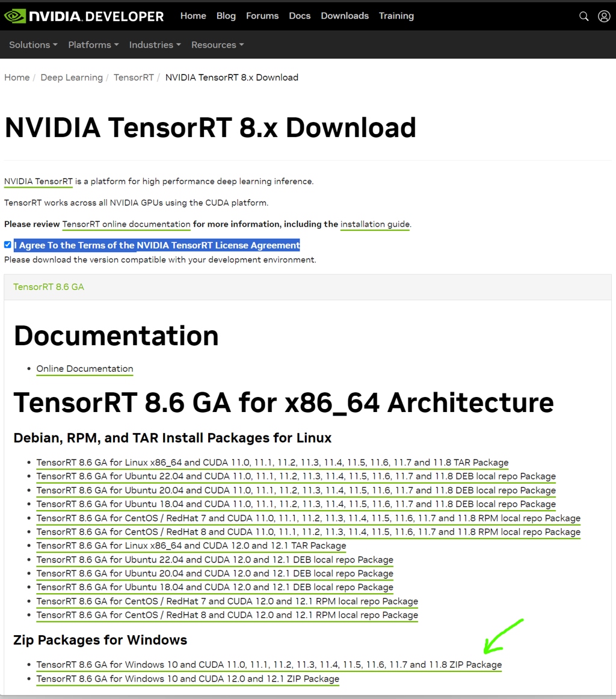Download Windows 10 CUDA 11.x ZIP Package
The image size is (616, 699).
(x=269, y=665)
